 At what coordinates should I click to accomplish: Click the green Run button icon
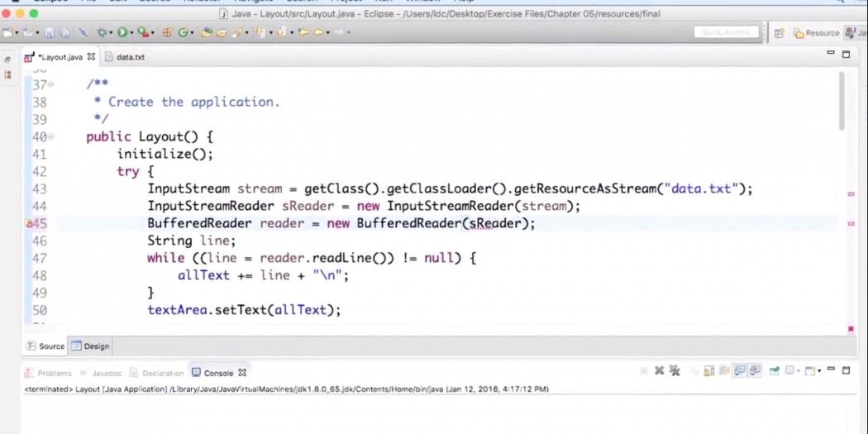tap(122, 33)
